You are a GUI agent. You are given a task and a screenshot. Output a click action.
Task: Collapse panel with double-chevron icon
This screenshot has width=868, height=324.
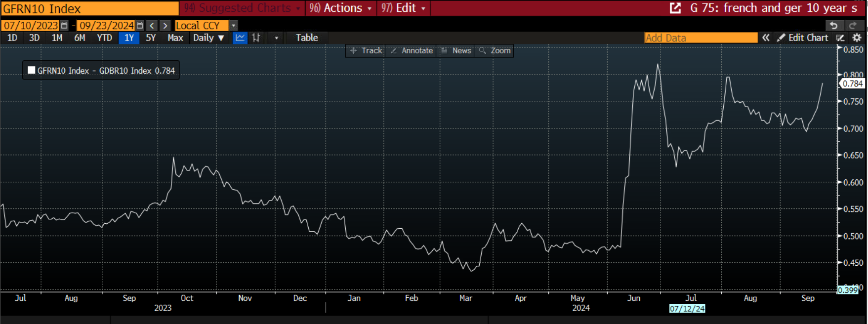[x=766, y=38]
